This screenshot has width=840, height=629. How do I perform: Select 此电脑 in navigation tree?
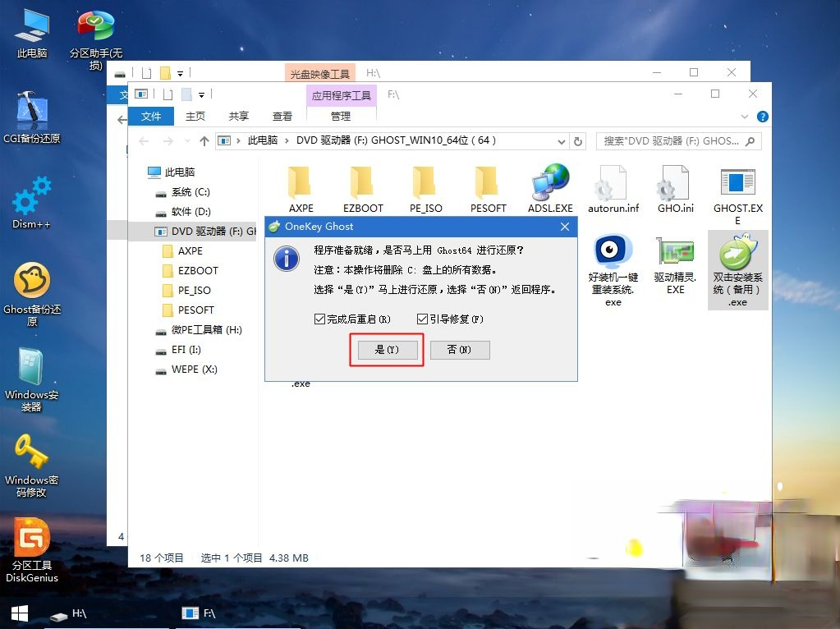pyautogui.click(x=172, y=172)
